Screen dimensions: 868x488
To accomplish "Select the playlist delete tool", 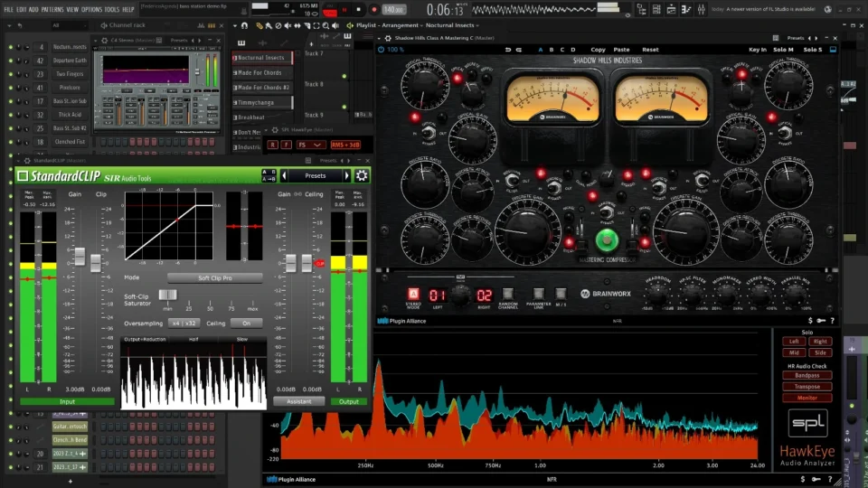I will click(x=278, y=25).
